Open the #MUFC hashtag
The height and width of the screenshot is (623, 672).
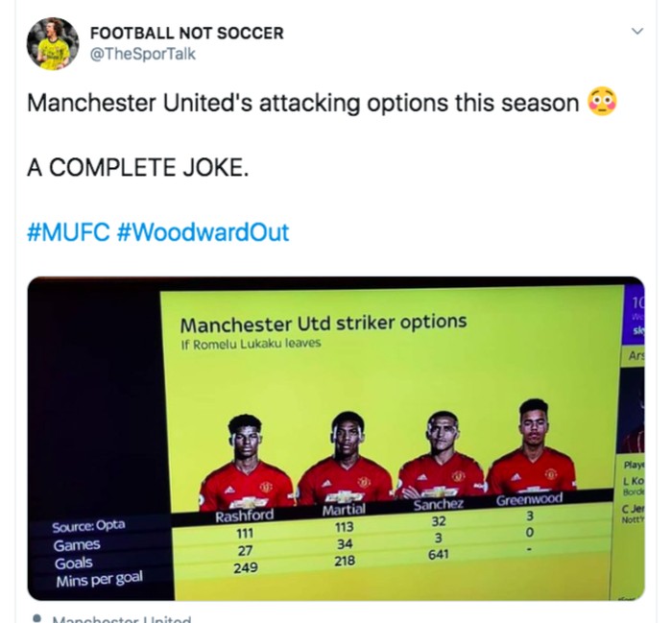tap(68, 232)
